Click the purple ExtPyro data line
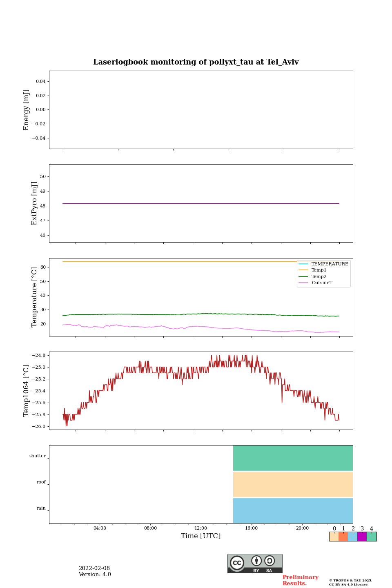Image resolution: width=392 pixels, height=588 pixels. coord(201,203)
